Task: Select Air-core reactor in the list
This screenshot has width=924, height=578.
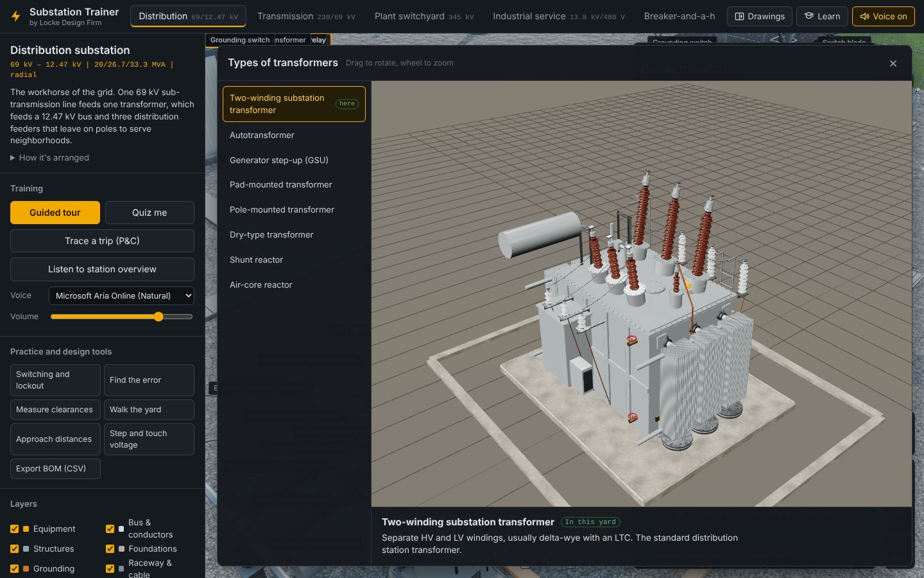Action: (294, 285)
